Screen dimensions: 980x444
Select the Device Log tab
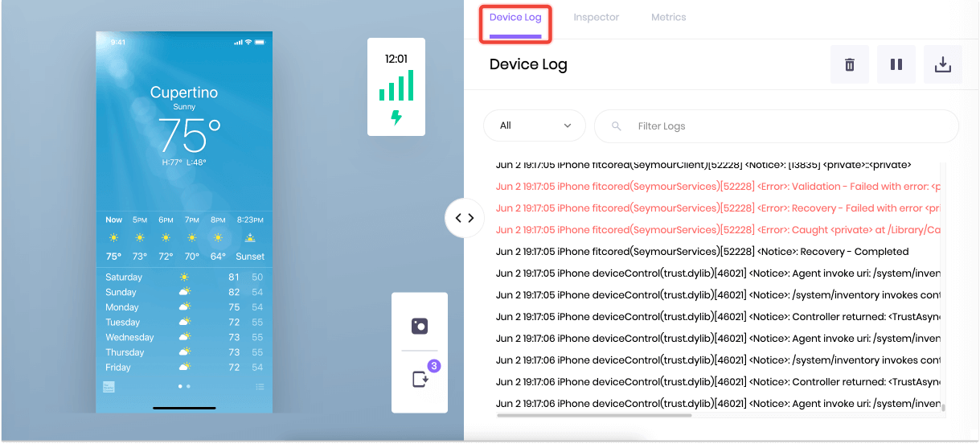pyautogui.click(x=515, y=18)
